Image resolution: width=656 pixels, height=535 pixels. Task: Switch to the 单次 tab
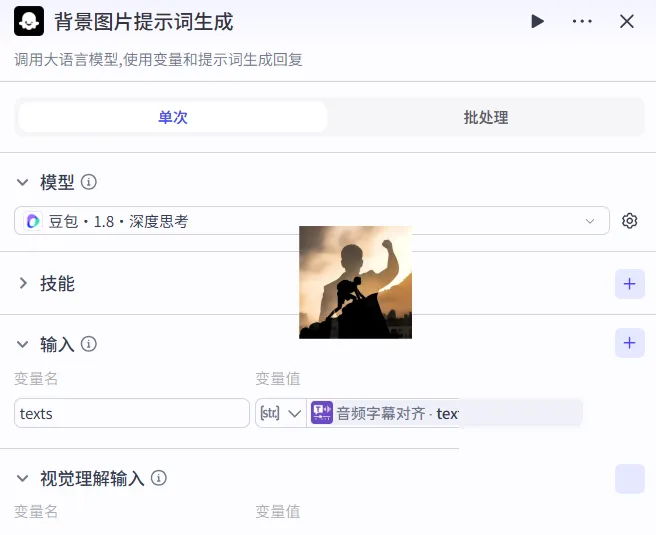pos(173,117)
